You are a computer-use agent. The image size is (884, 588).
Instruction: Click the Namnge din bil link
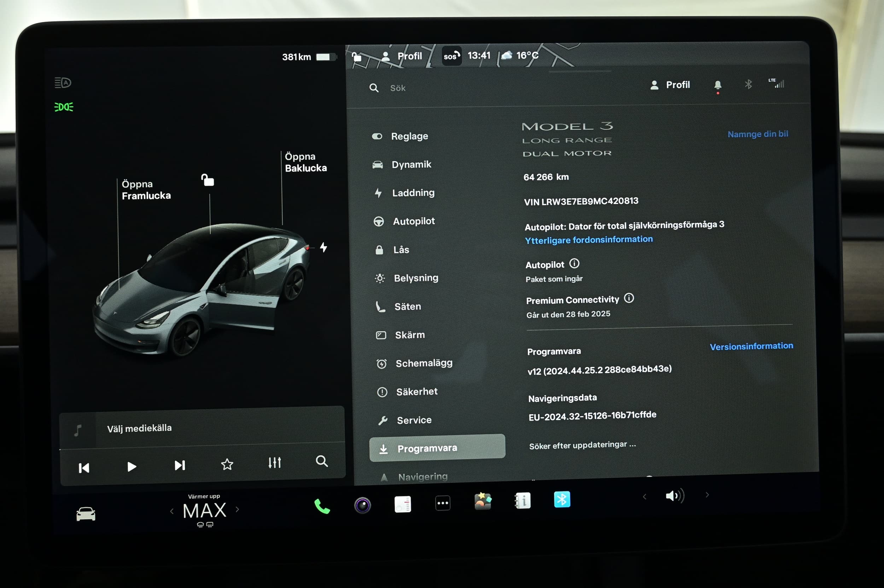[758, 134]
